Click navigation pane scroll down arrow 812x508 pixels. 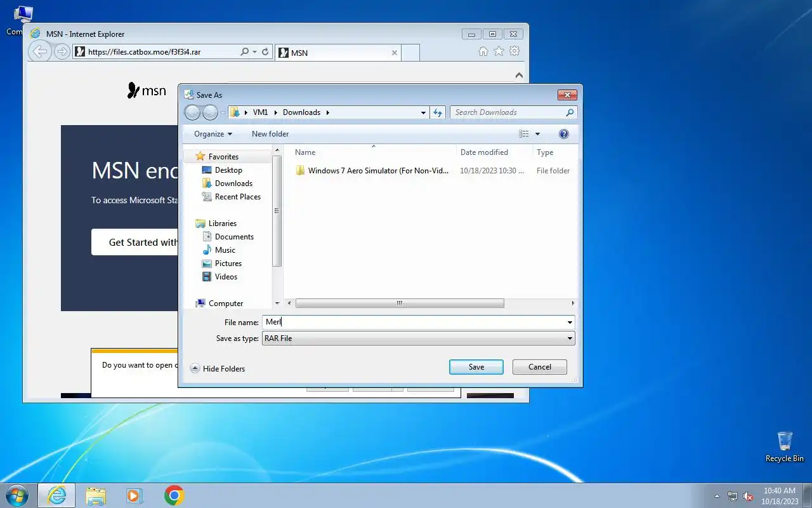coord(277,304)
